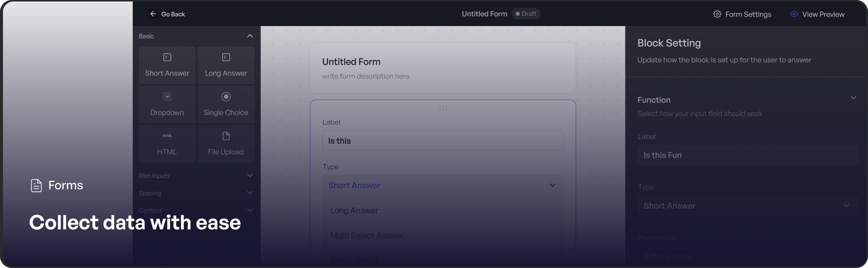Click the Form Settings gear icon

717,14
